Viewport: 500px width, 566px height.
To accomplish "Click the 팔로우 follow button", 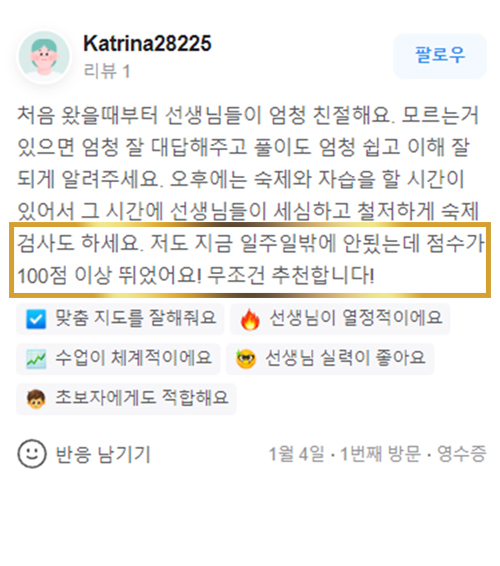I will 440,56.
